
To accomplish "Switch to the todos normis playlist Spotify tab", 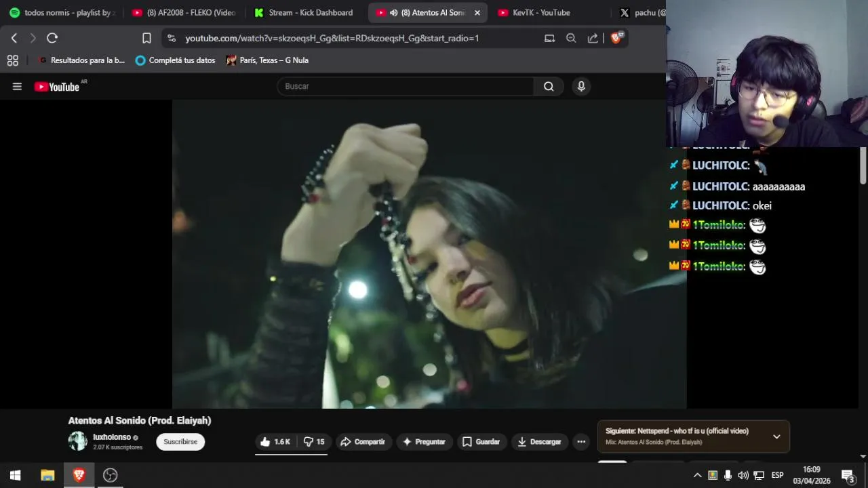I will [x=62, y=12].
